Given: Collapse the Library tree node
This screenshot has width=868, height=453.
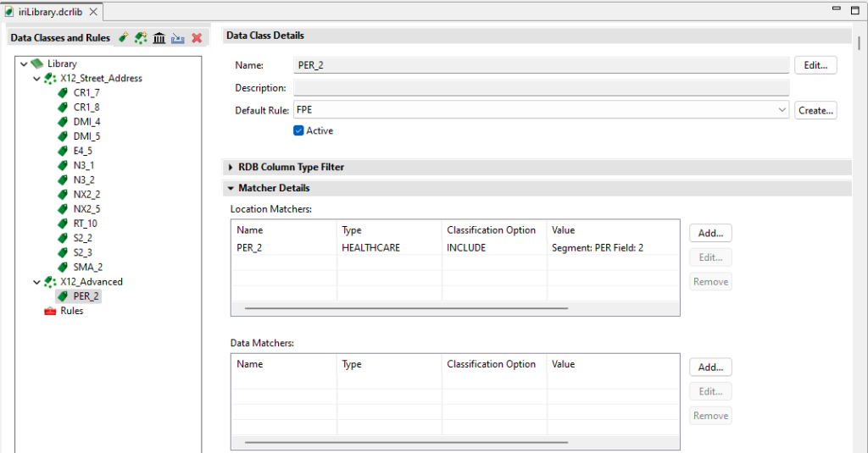Looking at the screenshot, I should tap(24, 64).
